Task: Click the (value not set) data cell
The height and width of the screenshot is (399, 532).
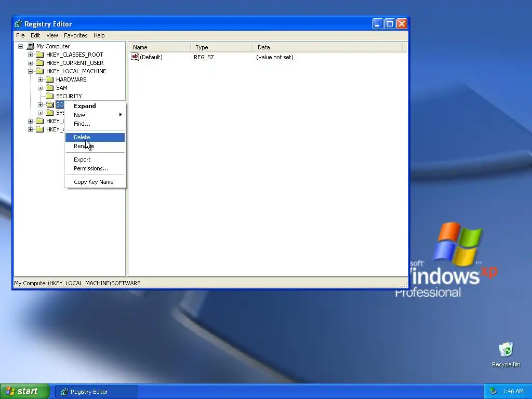Action: pyautogui.click(x=274, y=57)
